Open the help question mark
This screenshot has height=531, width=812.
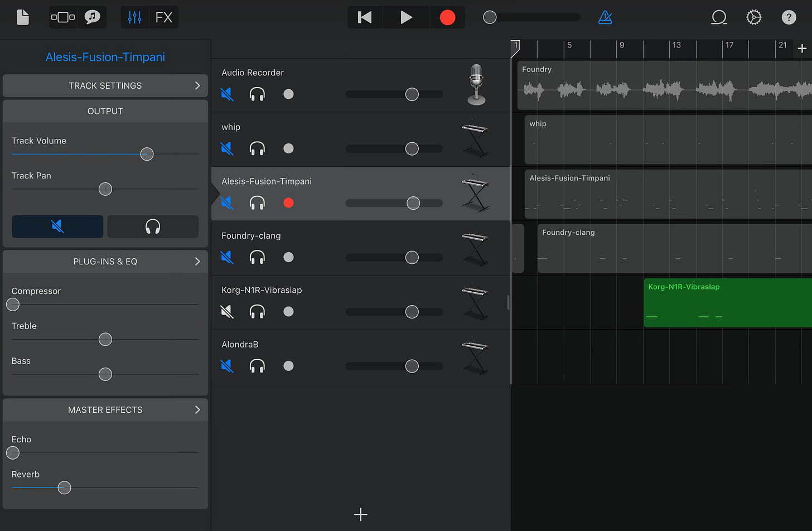tap(789, 17)
